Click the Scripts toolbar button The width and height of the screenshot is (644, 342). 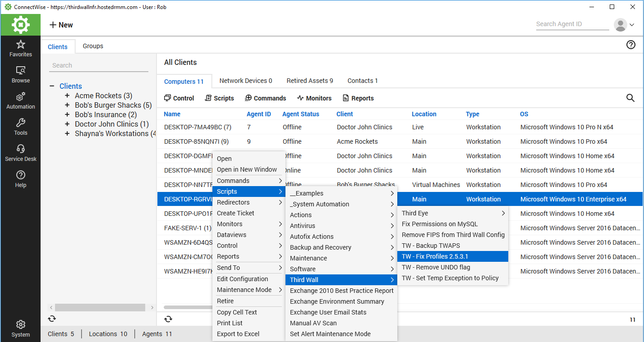point(219,98)
